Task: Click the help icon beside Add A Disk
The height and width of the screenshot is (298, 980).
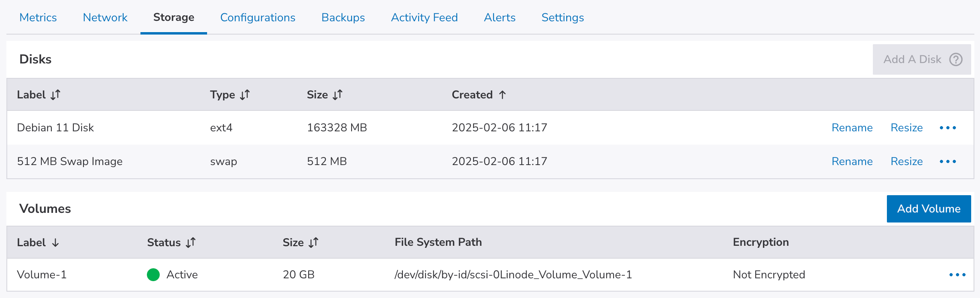Action: click(x=956, y=59)
